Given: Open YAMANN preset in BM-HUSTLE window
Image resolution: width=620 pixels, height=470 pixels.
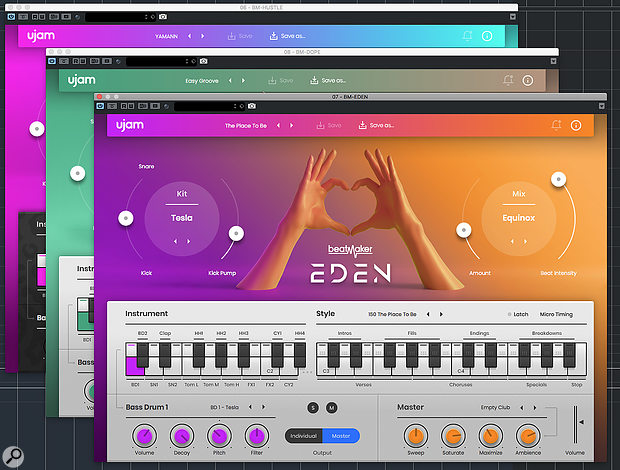Looking at the screenshot, I should pyautogui.click(x=166, y=36).
